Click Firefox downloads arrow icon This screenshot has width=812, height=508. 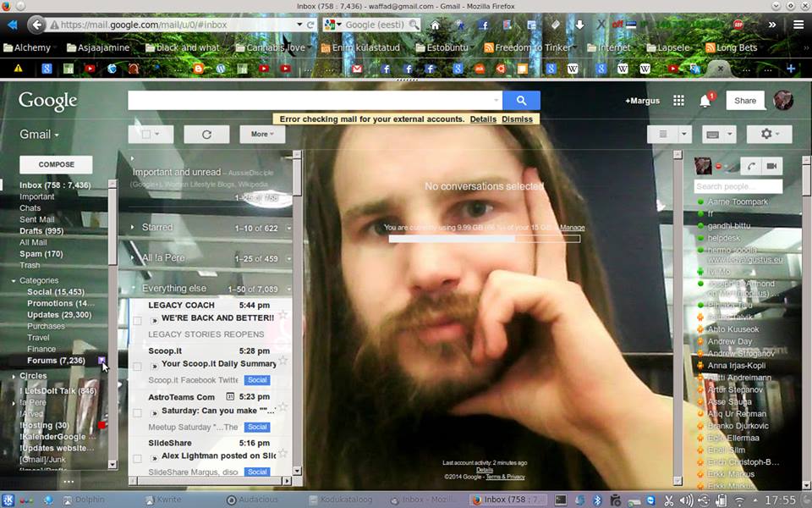(579, 25)
